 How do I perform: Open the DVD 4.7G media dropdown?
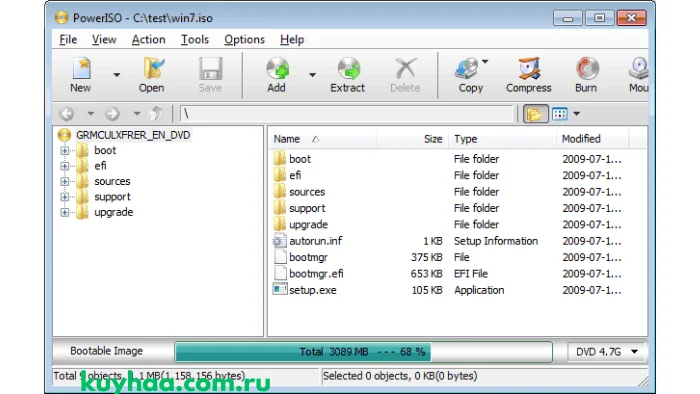tap(606, 352)
